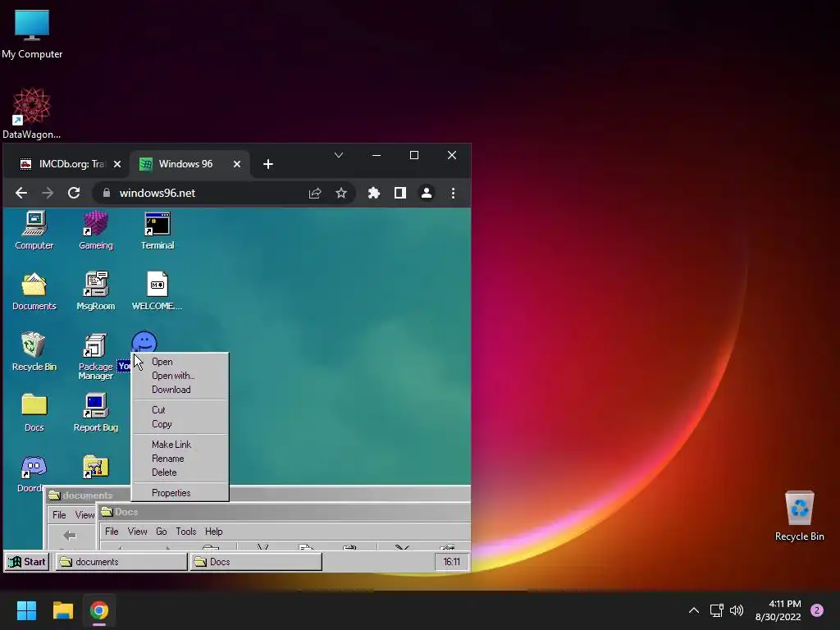Open a new Chrome tab
840x630 pixels.
click(x=268, y=164)
